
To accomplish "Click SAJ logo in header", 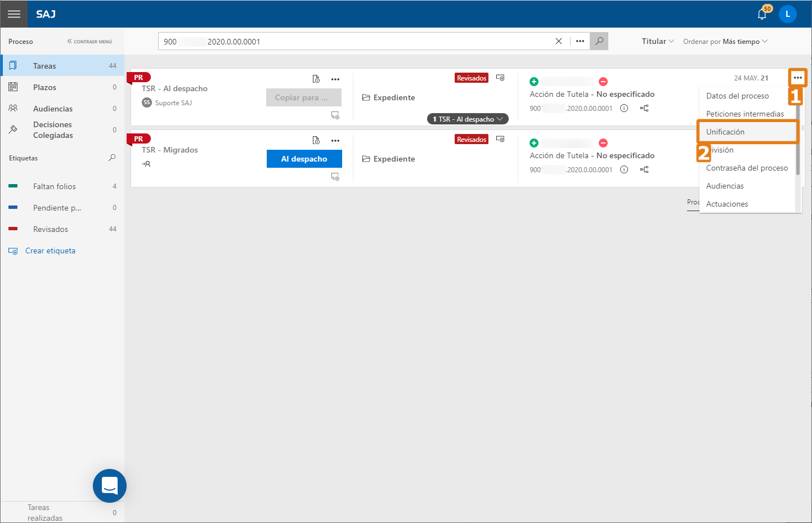I will point(46,14).
